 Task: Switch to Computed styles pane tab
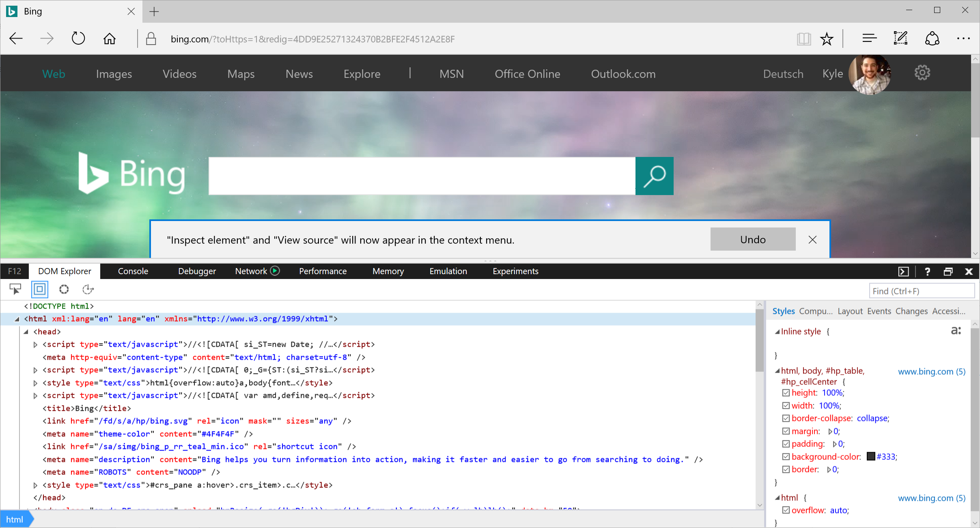816,311
